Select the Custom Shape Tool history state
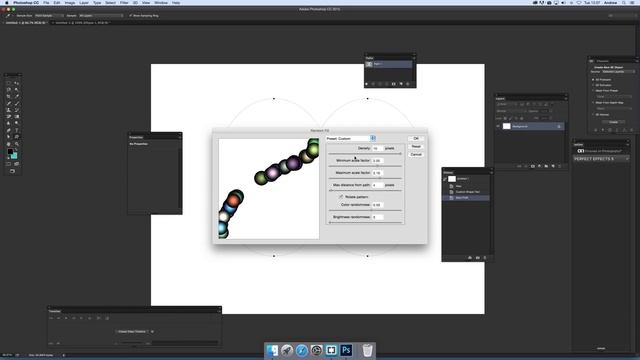The height and width of the screenshot is (360, 640). pyautogui.click(x=466, y=192)
